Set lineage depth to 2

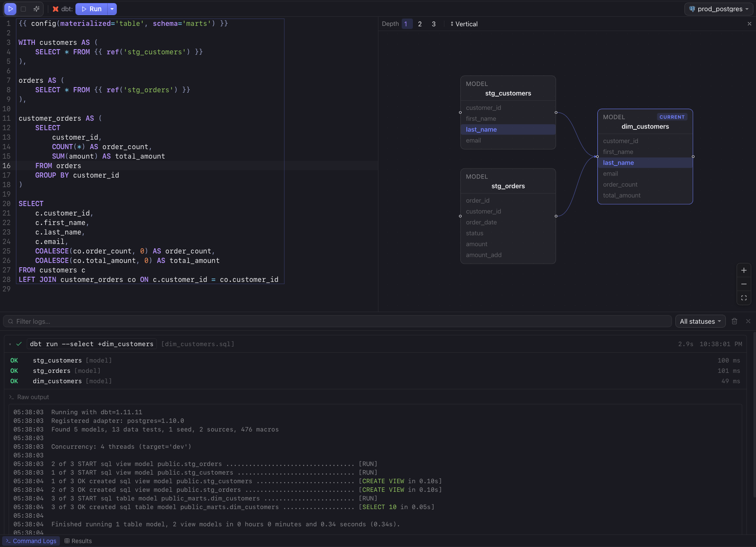tap(420, 24)
